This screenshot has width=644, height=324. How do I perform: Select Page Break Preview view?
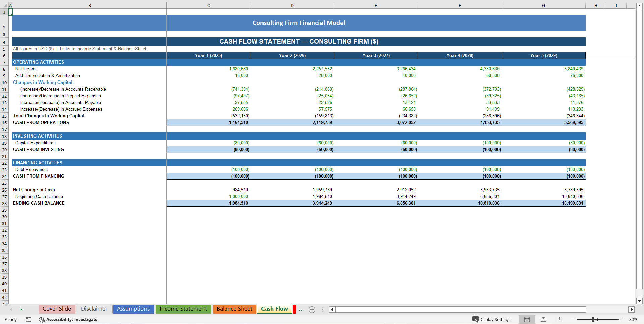coord(560,319)
